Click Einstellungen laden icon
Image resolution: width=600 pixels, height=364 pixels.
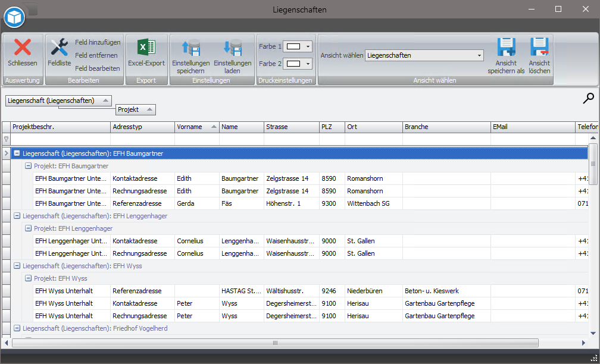(232, 47)
